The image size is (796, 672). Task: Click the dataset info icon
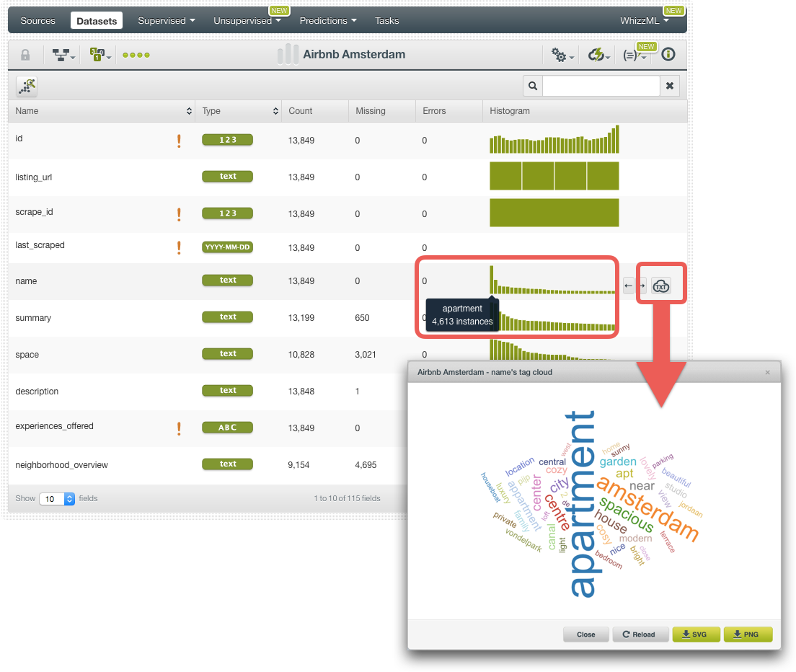pos(668,54)
